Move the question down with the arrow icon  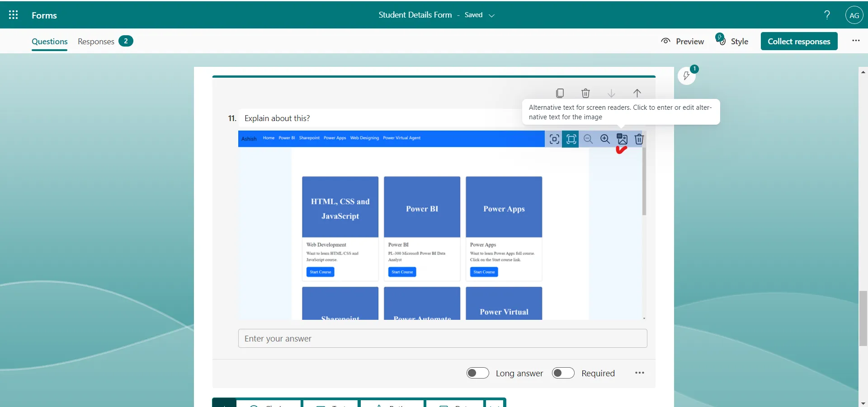[611, 93]
